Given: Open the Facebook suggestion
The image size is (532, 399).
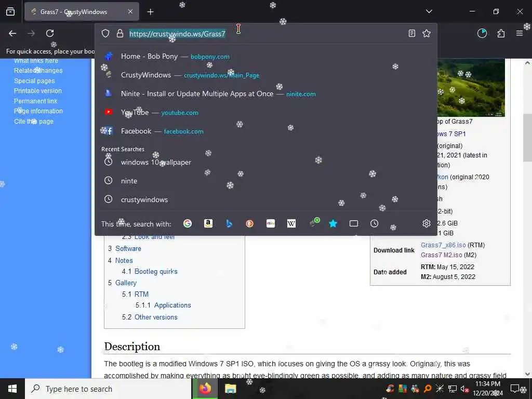Looking at the screenshot, I should click(265, 131).
